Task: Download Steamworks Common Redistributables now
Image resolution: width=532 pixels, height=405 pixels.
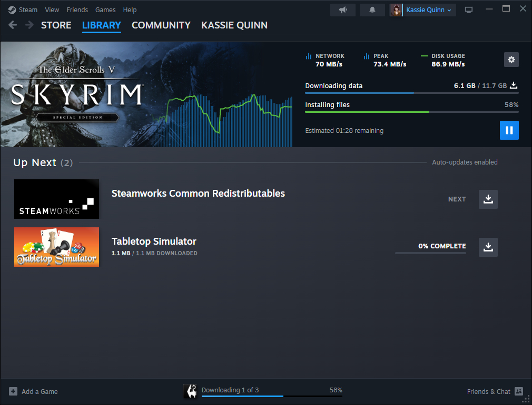Action: click(x=488, y=199)
